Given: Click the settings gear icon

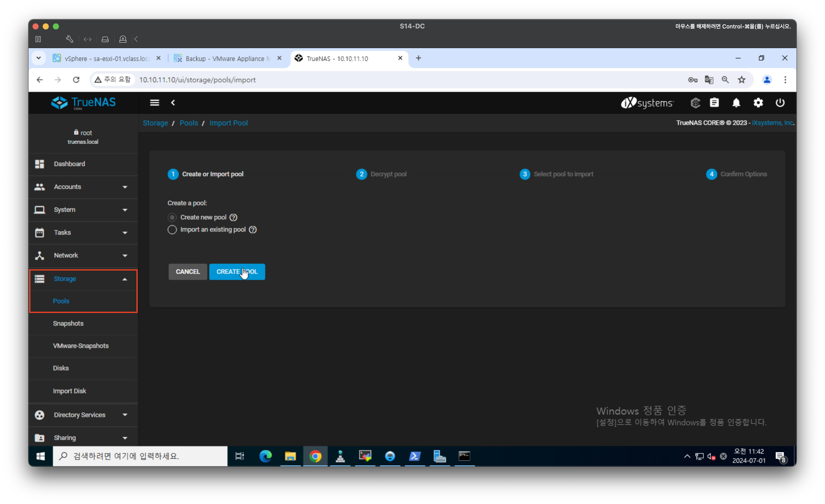Looking at the screenshot, I should [x=758, y=103].
